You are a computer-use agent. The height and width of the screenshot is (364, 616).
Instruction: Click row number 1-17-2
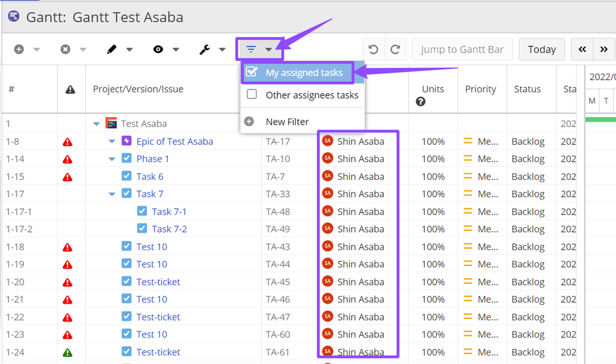pos(19,230)
